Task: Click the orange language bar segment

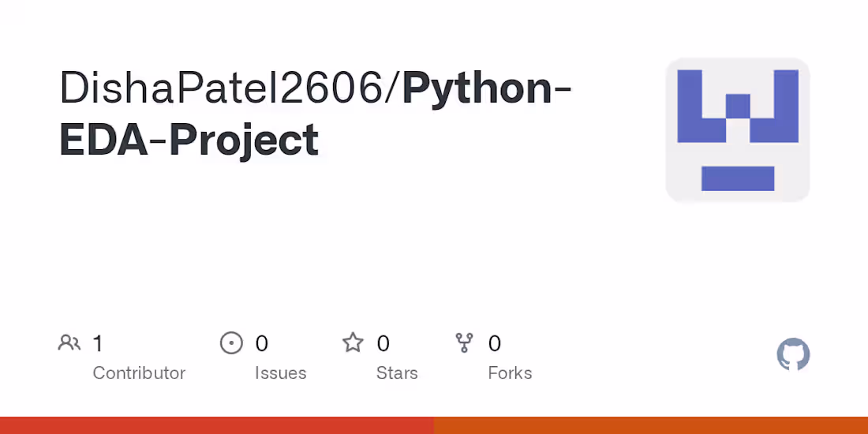Action: coord(651,425)
